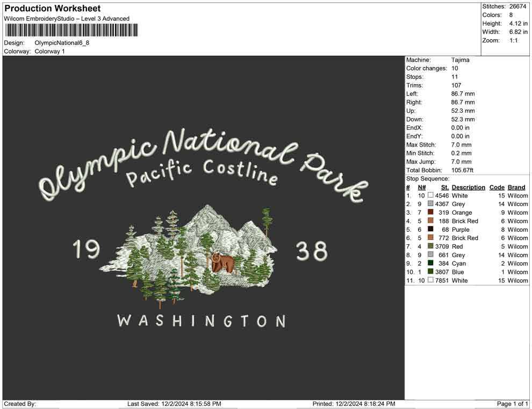Click the Left value 86.7 mm
The width and height of the screenshot is (532, 409).
coord(463,93)
